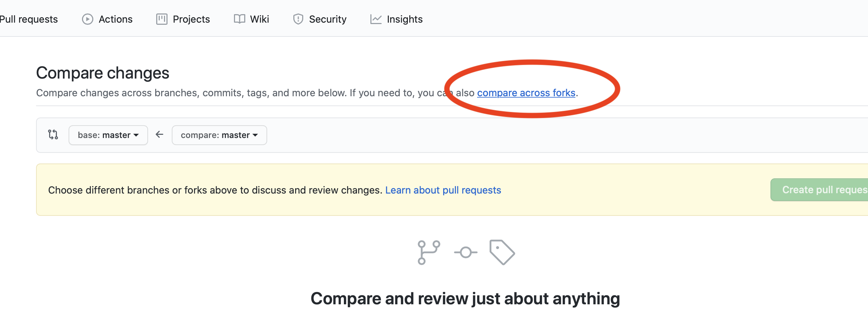Click the tag illustration icon
Viewport: 868px width, 322px height.
(502, 252)
